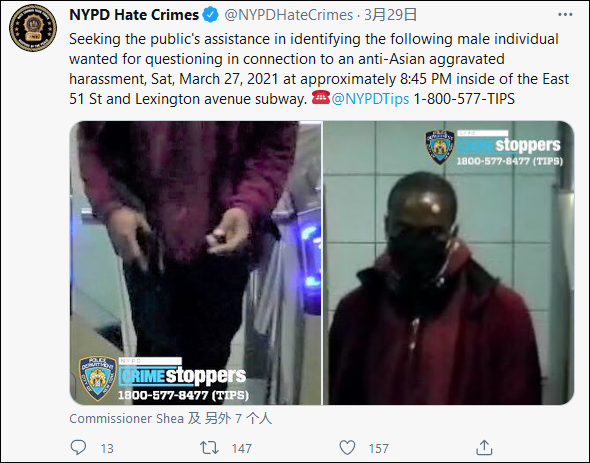Click the 13 replies count
590x463 pixels.
(107, 448)
